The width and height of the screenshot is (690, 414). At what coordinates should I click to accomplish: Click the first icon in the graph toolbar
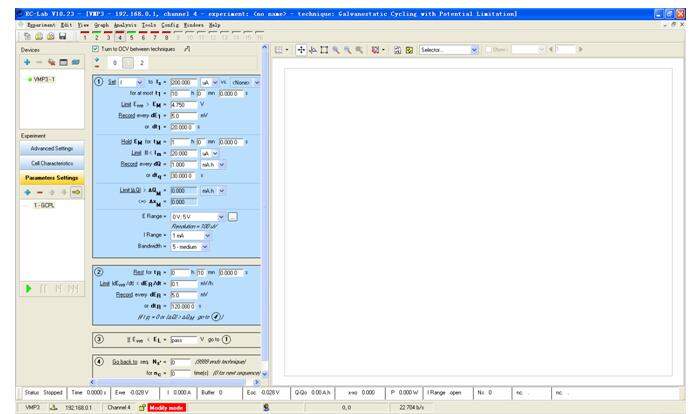(x=281, y=50)
